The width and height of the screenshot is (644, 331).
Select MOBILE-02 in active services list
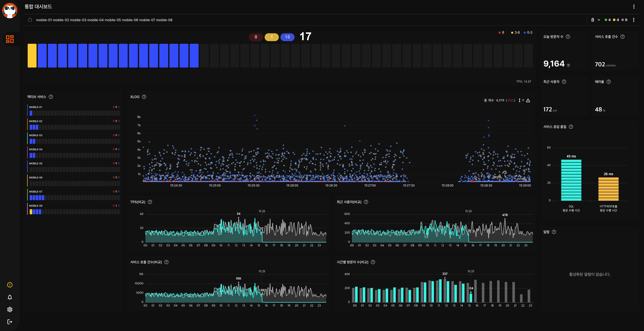pyautogui.click(x=36, y=121)
